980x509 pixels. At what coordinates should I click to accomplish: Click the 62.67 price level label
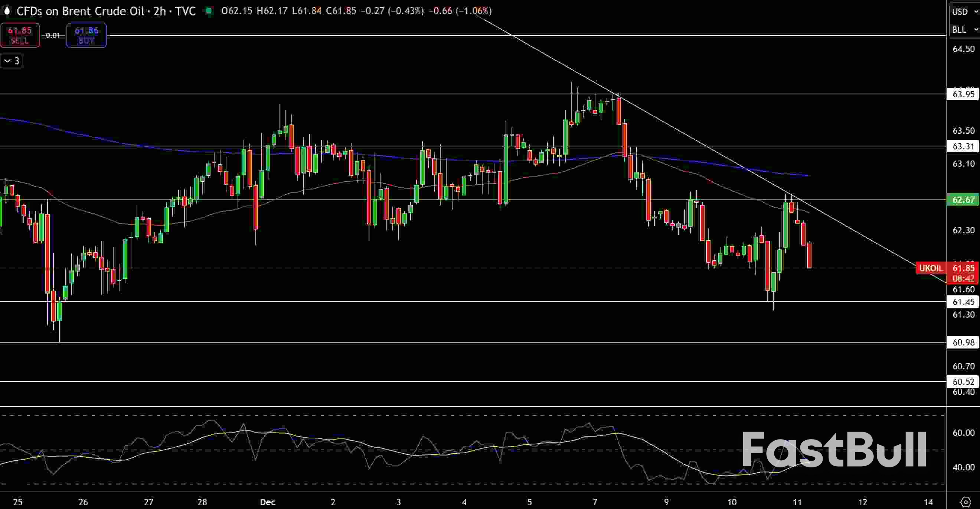click(x=963, y=200)
